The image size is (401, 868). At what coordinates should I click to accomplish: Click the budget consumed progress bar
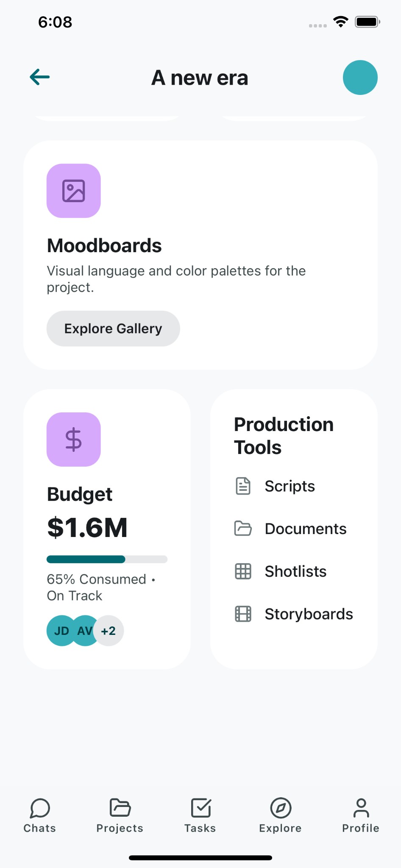[x=107, y=559]
